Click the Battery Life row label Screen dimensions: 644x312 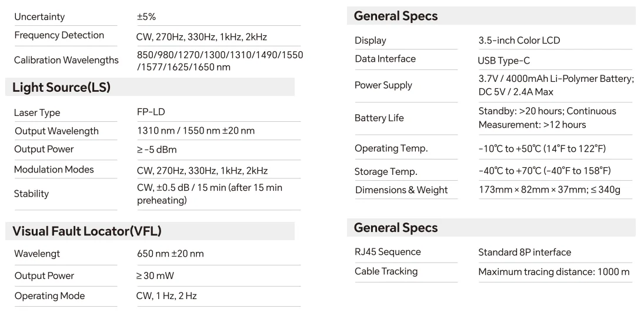[x=379, y=118]
